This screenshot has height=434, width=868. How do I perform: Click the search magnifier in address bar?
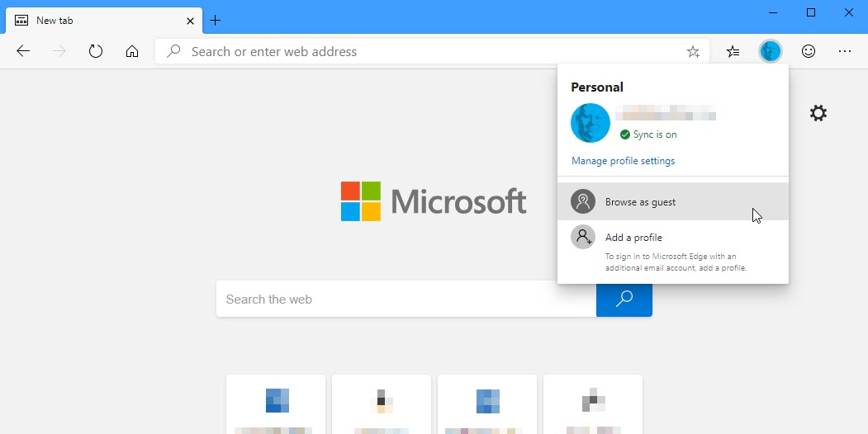tap(173, 51)
